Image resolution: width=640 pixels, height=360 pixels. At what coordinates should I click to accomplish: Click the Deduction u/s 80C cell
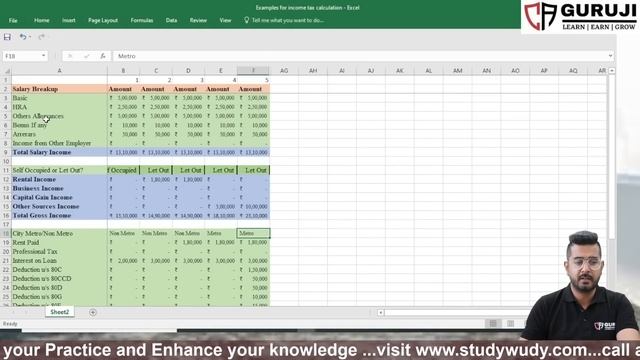click(x=59, y=270)
